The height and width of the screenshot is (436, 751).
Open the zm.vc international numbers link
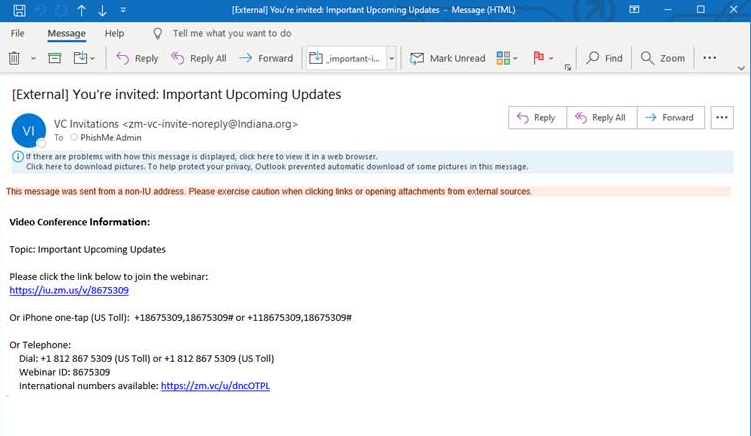click(215, 386)
